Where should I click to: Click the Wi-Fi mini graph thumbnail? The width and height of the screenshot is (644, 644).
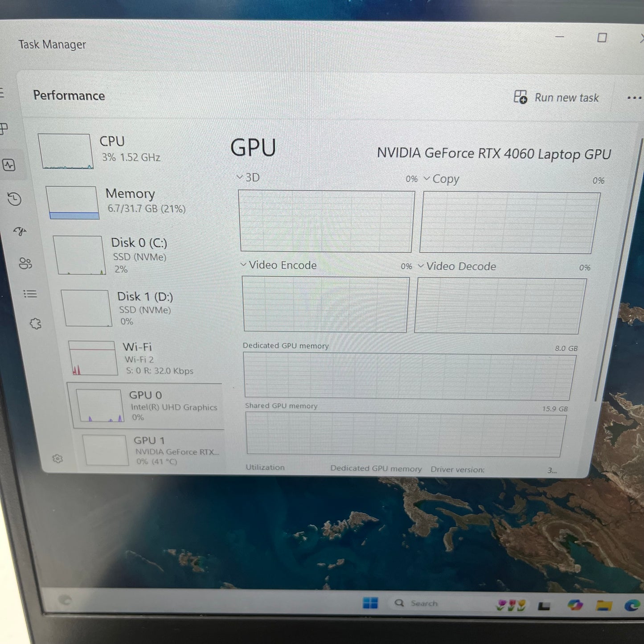coord(94,358)
